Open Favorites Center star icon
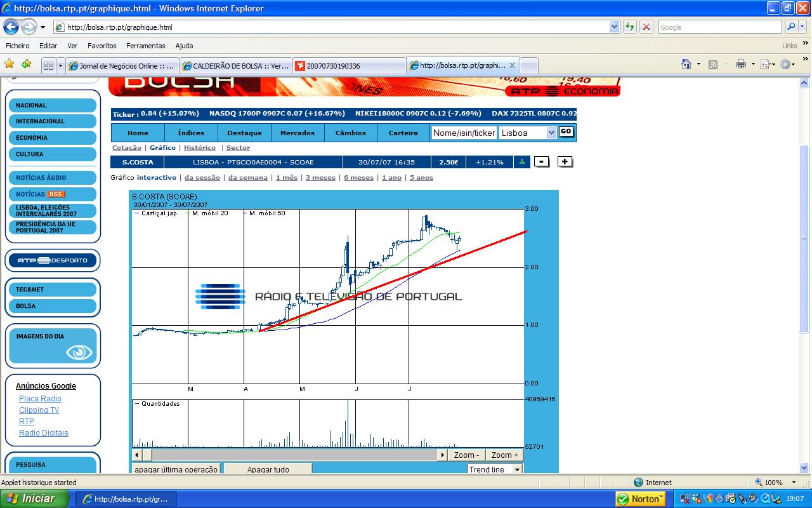This screenshot has width=812, height=508. pyautogui.click(x=10, y=64)
